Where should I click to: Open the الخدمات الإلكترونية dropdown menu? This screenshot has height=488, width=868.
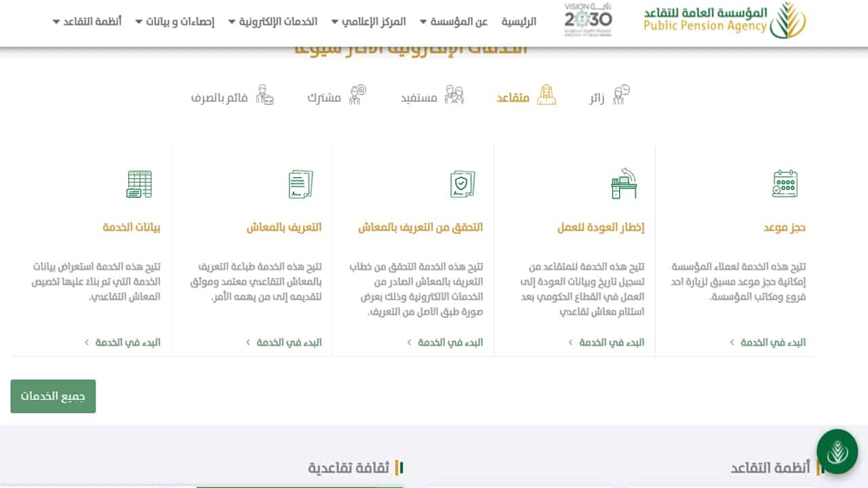click(x=272, y=22)
